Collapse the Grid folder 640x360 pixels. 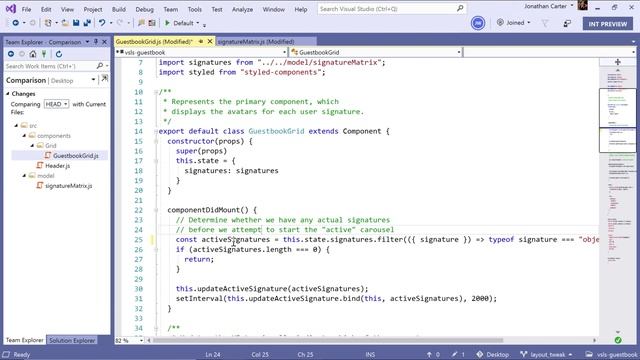click(33, 146)
